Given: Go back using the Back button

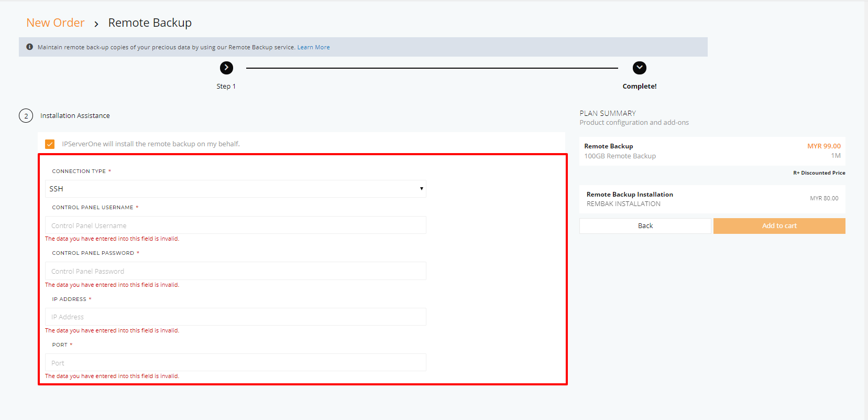Looking at the screenshot, I should 645,226.
